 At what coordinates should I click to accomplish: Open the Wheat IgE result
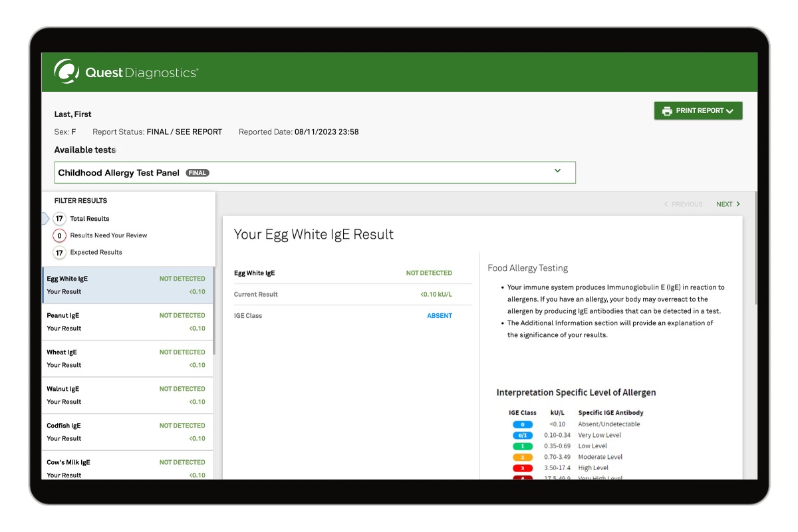(126, 358)
